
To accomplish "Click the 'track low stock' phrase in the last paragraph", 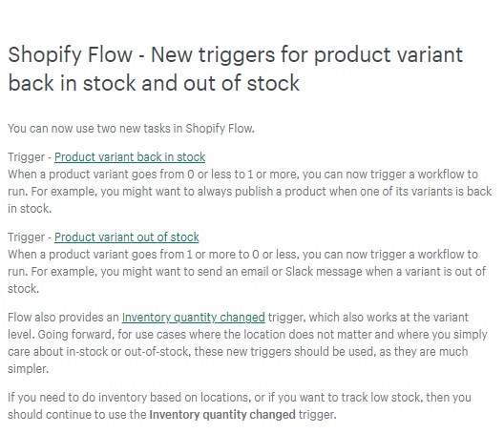I will [x=381, y=398].
